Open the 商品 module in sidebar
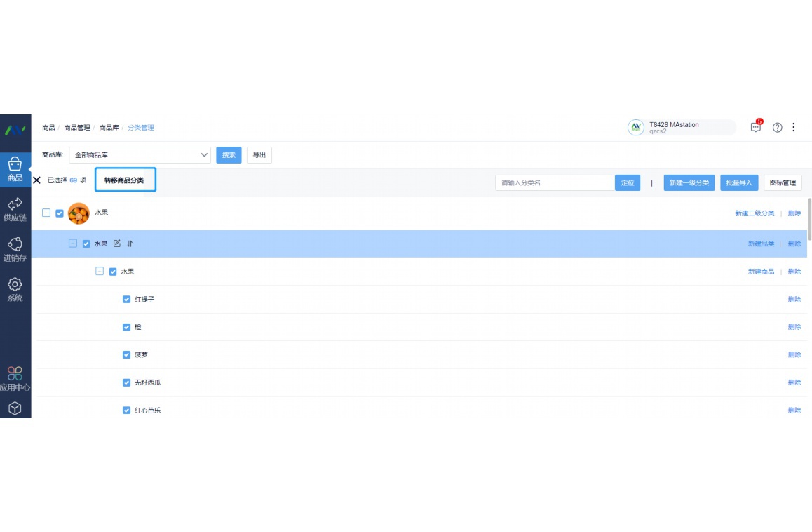The image size is (812, 532). point(15,169)
